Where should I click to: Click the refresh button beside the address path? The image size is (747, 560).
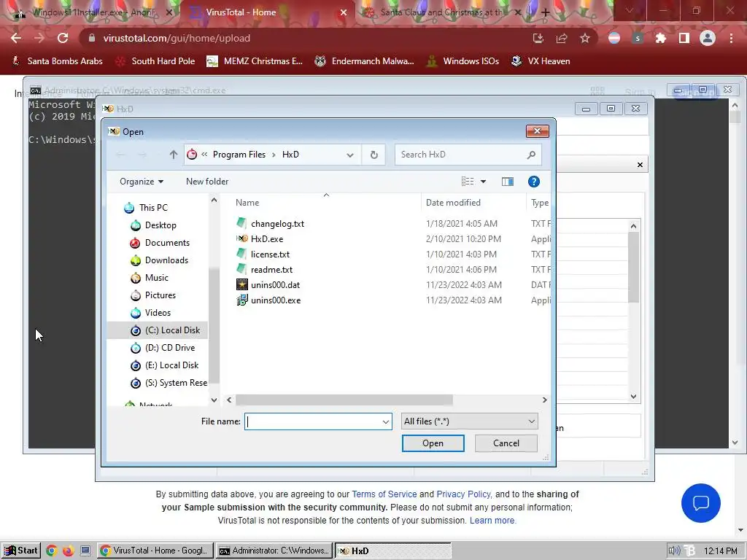click(x=374, y=155)
